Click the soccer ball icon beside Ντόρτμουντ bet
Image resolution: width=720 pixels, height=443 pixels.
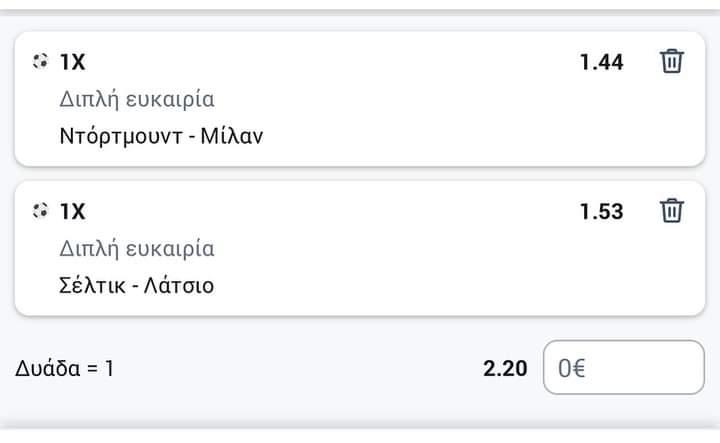(40, 61)
